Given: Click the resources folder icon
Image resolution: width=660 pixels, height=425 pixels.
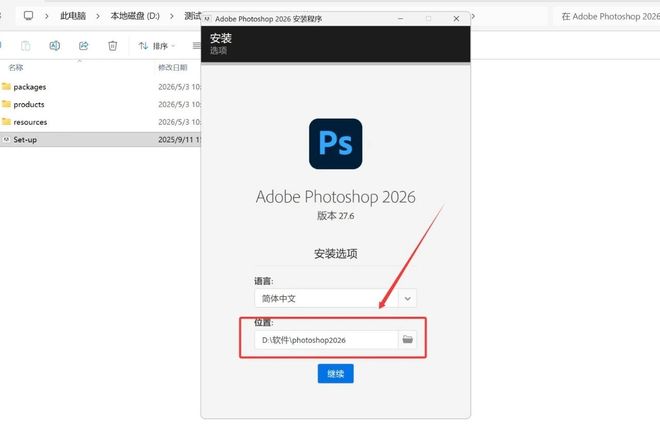Looking at the screenshot, I should (6, 122).
